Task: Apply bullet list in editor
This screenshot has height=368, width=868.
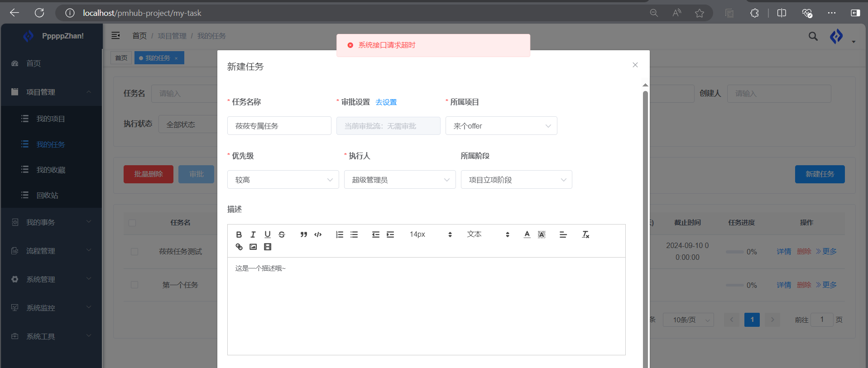Action: pyautogui.click(x=354, y=234)
